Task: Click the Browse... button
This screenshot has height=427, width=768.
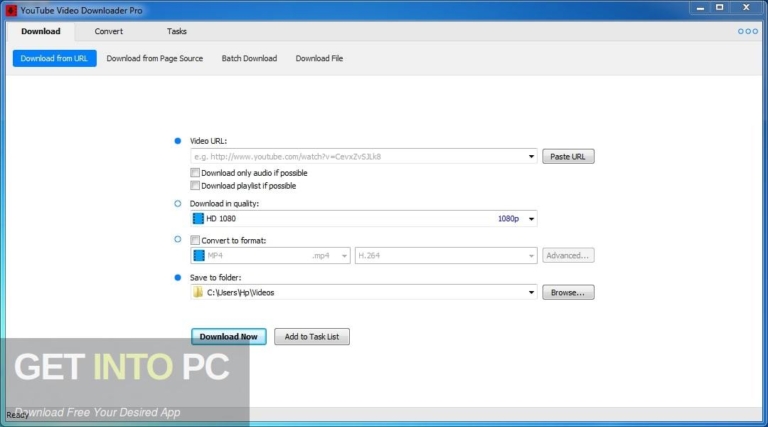Action: 568,293
